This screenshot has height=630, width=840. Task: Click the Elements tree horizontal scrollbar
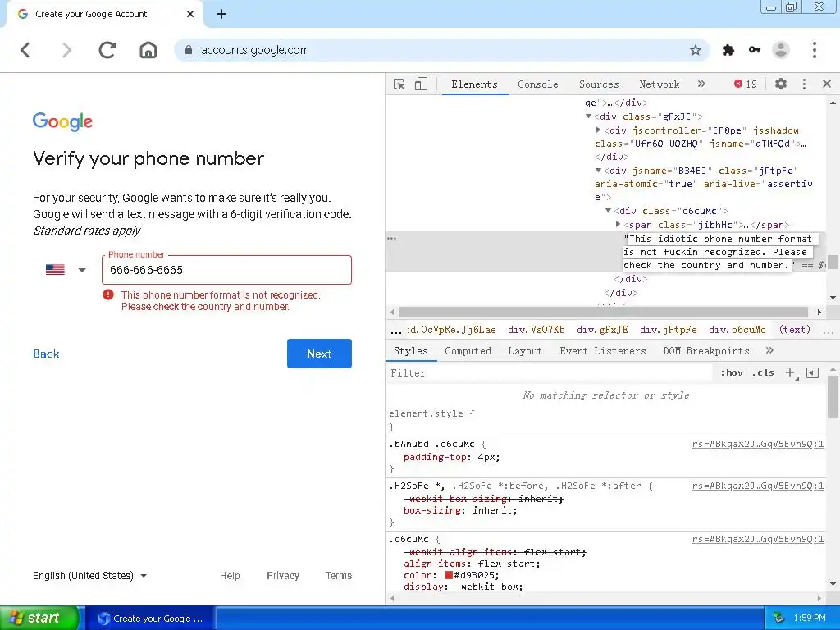click(604, 312)
